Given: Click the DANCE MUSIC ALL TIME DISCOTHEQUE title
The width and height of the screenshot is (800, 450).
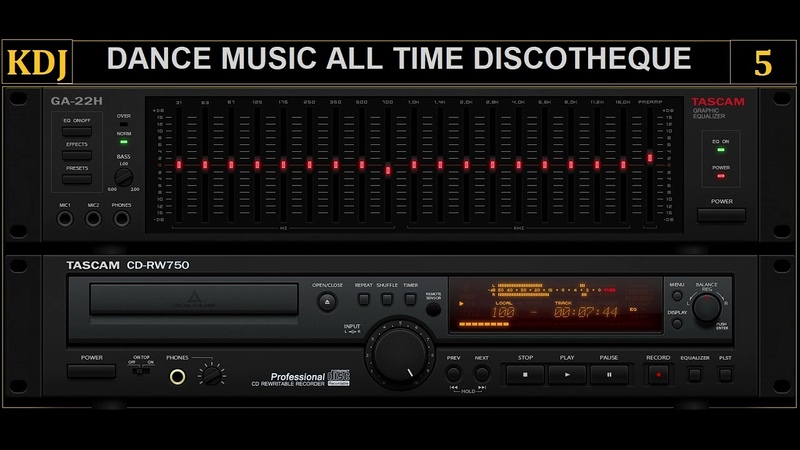Looking at the screenshot, I should pyautogui.click(x=399, y=58).
